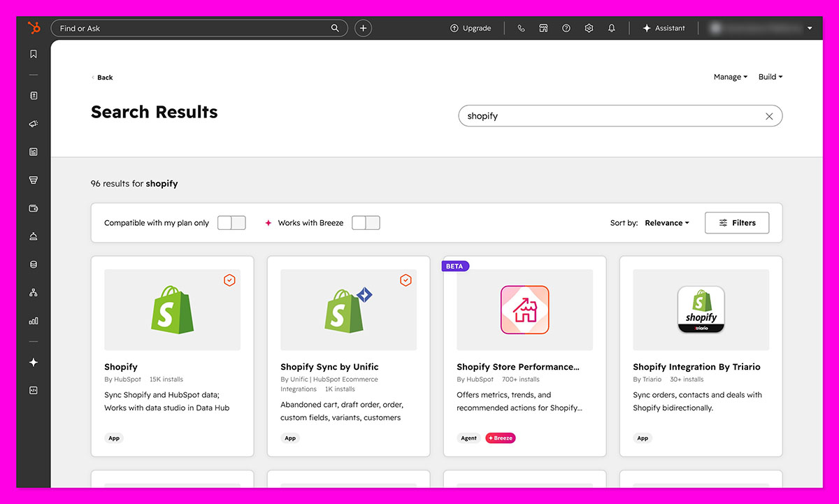Click the Upgrade button
Image resolution: width=839 pixels, height=504 pixels.
pos(471,28)
